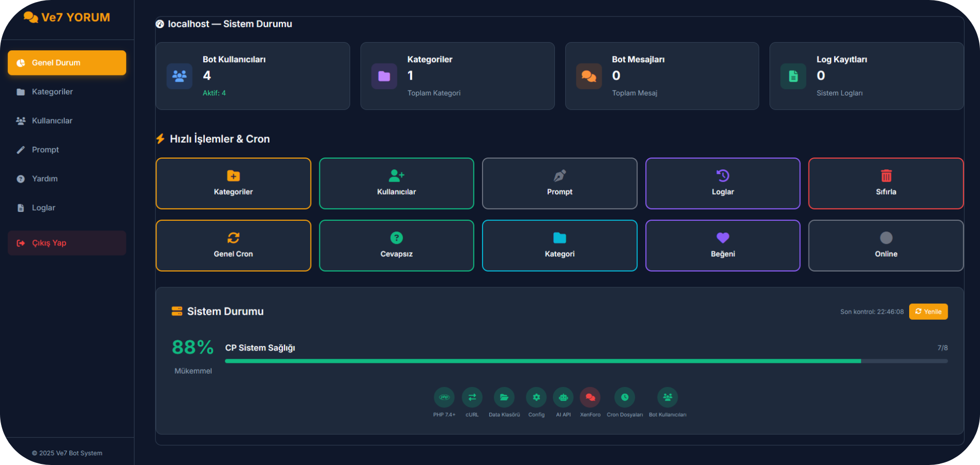Open the Bot Mesajları stat card

pyautogui.click(x=662, y=76)
